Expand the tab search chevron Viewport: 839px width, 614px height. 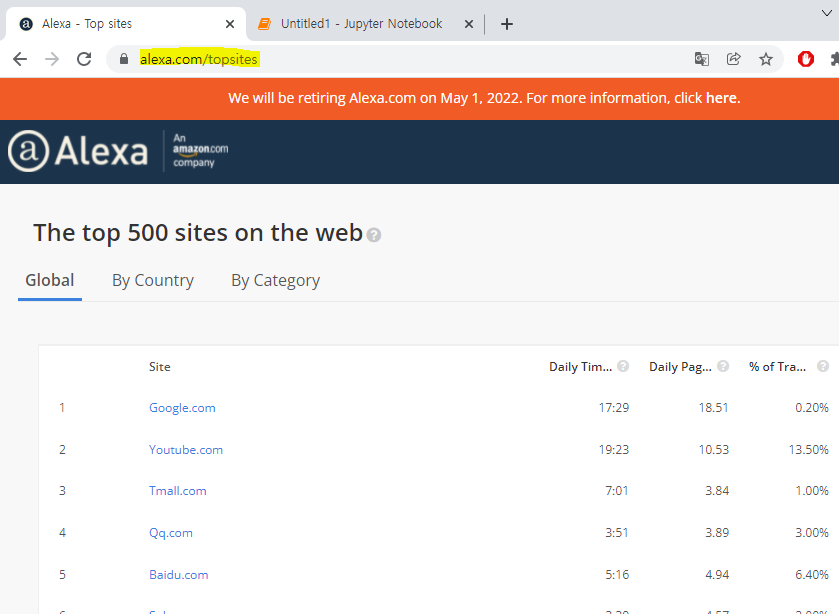point(827,13)
